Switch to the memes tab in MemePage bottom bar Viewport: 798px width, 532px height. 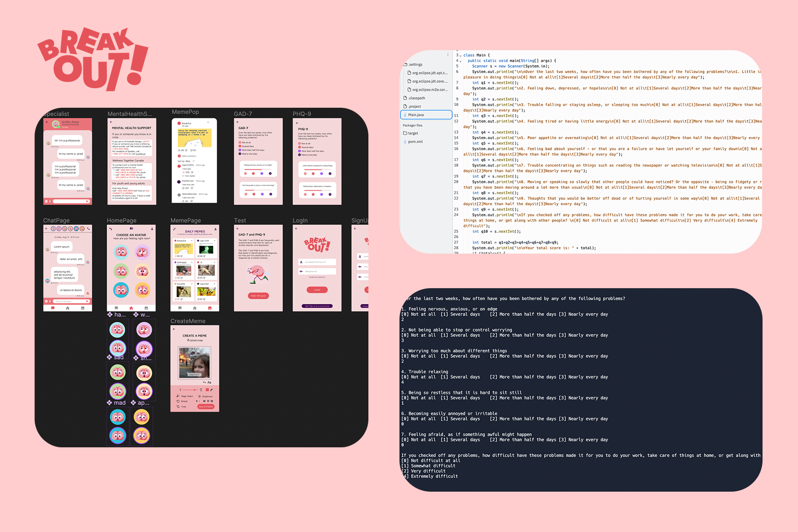point(209,308)
